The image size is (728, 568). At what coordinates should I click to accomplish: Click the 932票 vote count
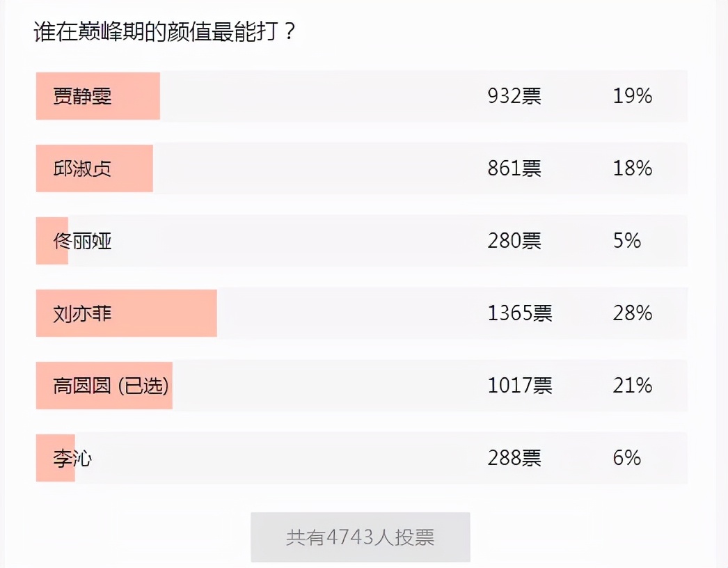click(514, 96)
